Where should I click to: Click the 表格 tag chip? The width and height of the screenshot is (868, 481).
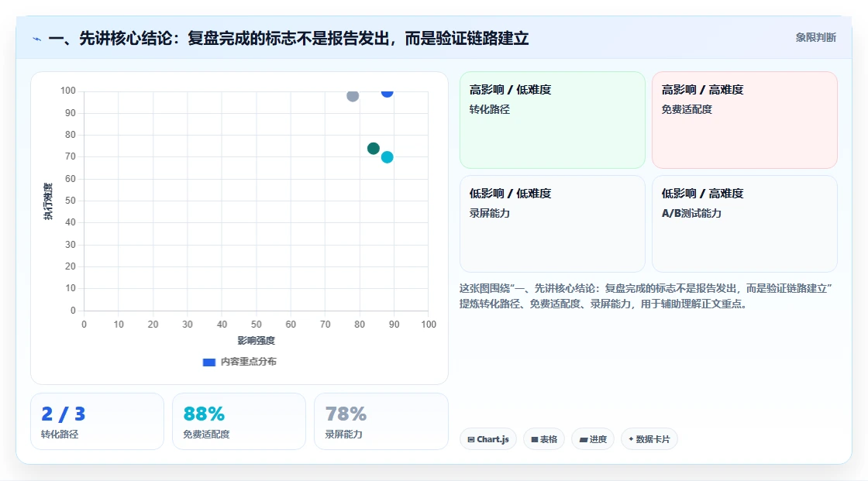[544, 439]
